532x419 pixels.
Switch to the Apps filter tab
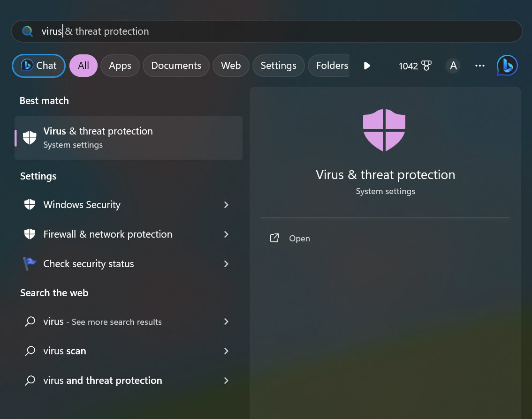[120, 66]
